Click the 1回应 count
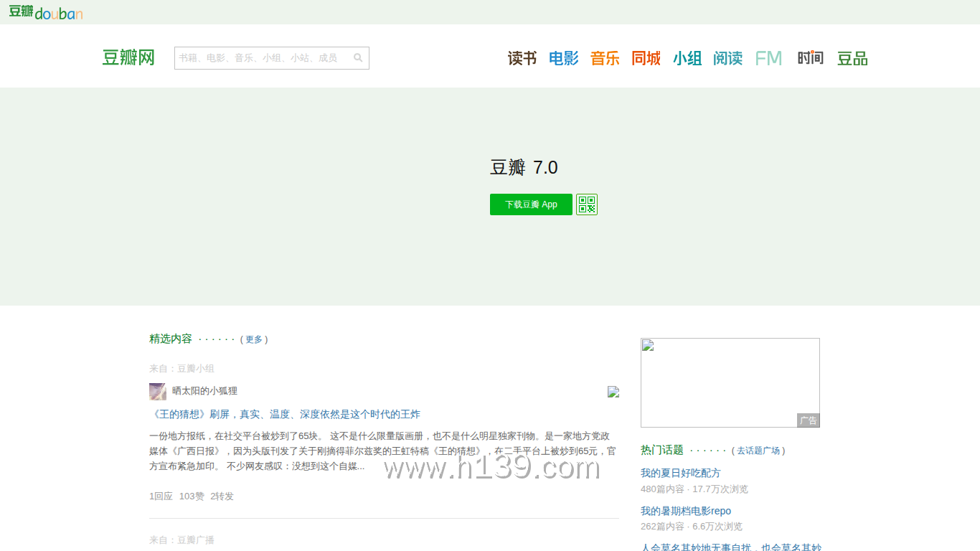The image size is (980, 551). pos(161,496)
